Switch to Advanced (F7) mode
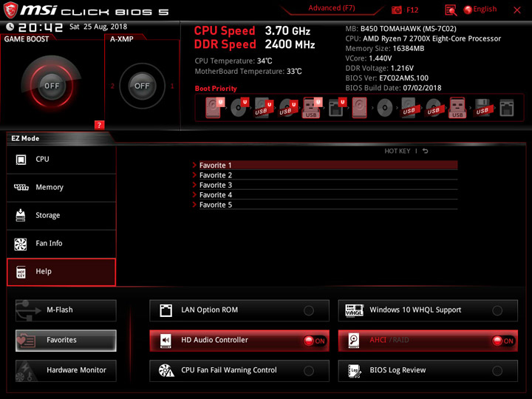Image resolution: width=532 pixels, height=399 pixels. pyautogui.click(x=332, y=8)
